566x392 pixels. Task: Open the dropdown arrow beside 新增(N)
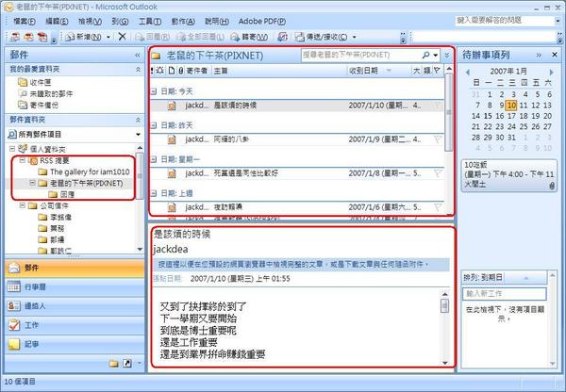tap(108, 37)
